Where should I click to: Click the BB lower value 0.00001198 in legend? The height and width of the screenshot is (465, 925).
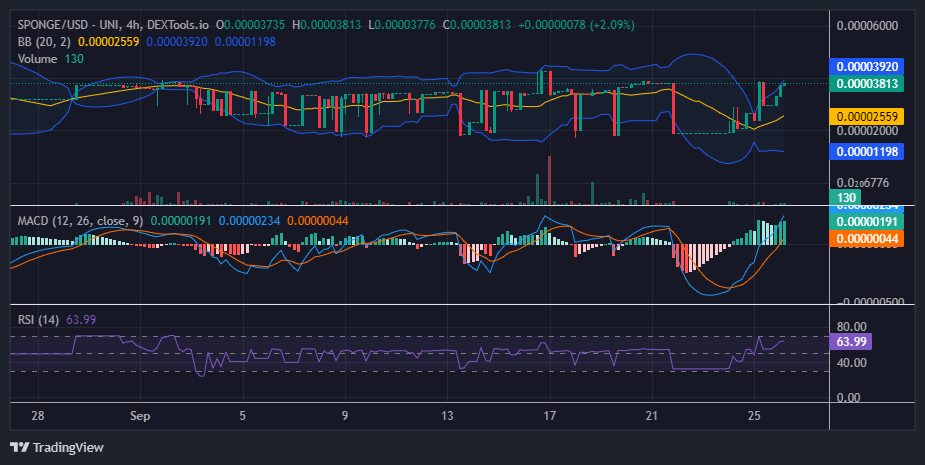point(245,42)
